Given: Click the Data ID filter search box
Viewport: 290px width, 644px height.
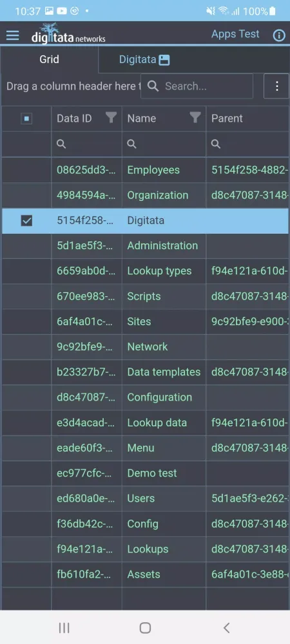Looking at the screenshot, I should (x=86, y=144).
